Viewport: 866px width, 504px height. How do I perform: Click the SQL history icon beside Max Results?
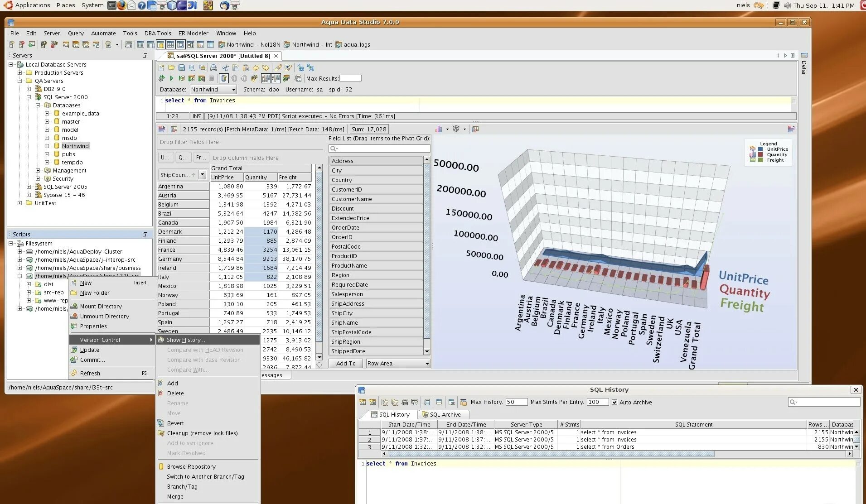coord(298,78)
